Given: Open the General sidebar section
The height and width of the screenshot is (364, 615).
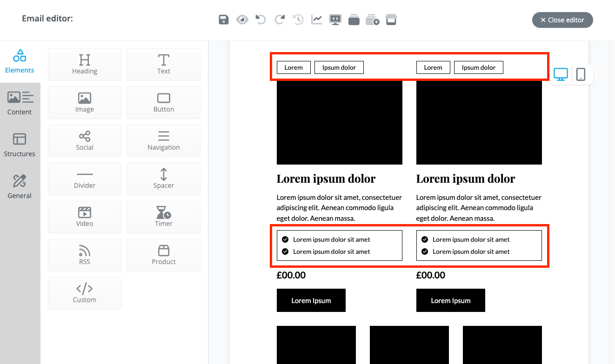Looking at the screenshot, I should [x=19, y=186].
